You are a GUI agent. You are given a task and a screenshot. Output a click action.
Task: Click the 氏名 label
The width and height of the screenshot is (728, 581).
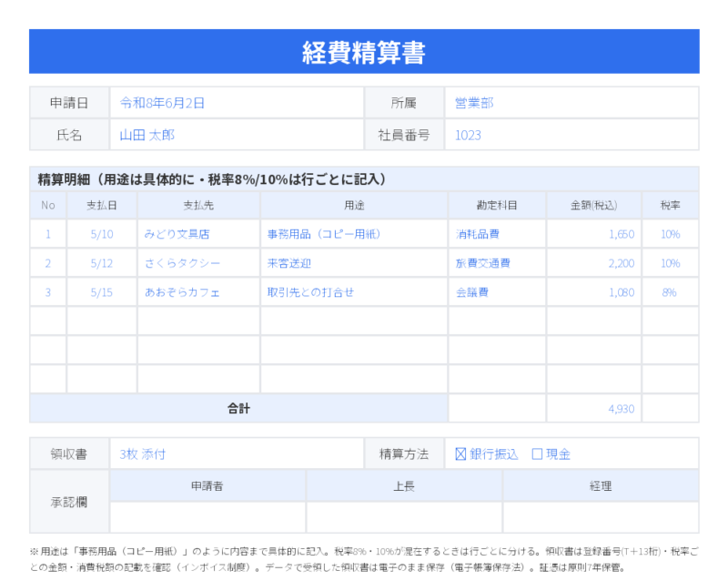(x=69, y=136)
